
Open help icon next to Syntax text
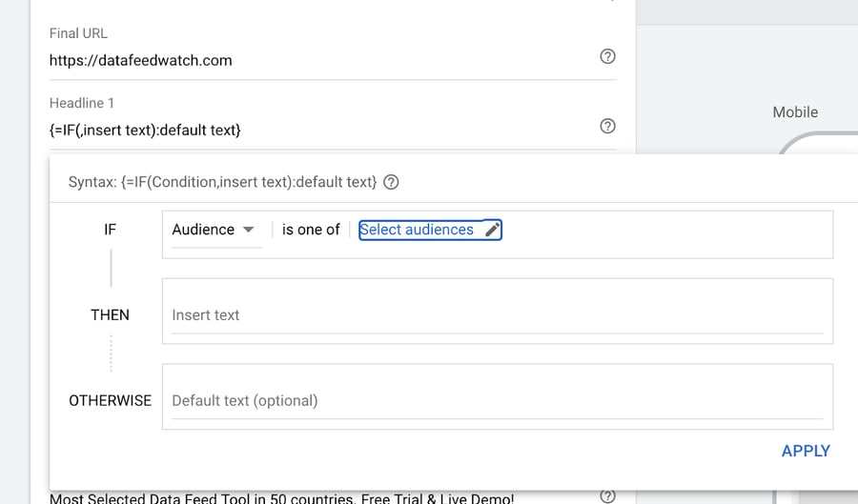click(x=391, y=182)
